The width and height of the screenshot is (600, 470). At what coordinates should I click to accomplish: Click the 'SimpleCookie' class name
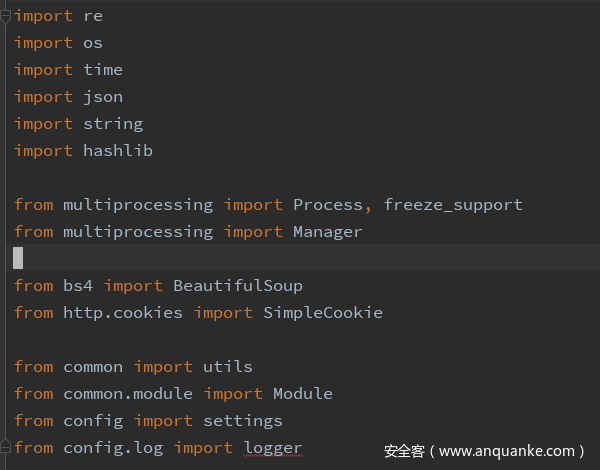(323, 313)
